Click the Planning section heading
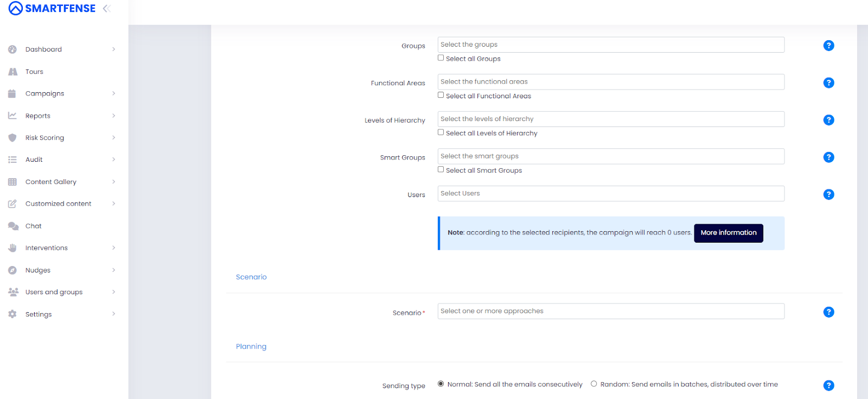Viewport: 868px width, 399px height. (x=251, y=346)
